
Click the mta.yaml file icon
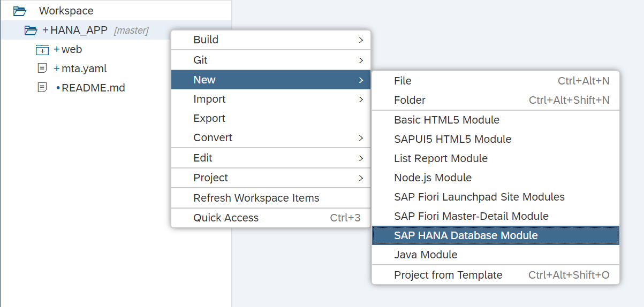coord(42,68)
